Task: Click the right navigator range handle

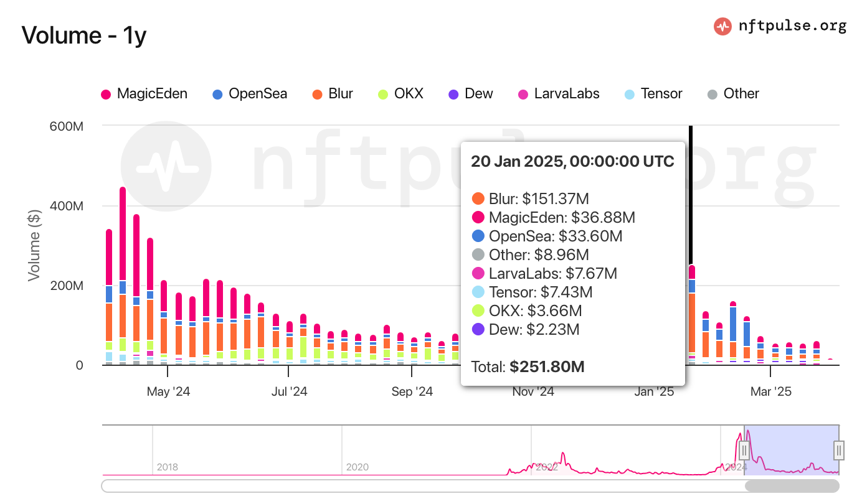Action: point(839,449)
